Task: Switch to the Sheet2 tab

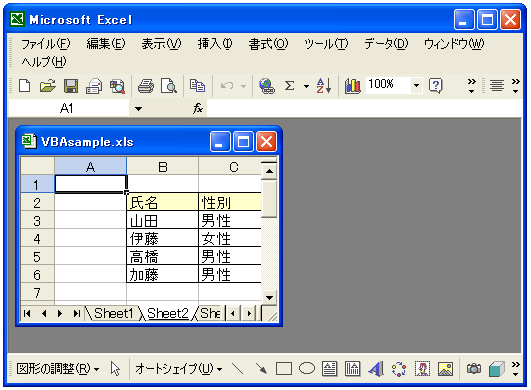Action: coord(168,313)
